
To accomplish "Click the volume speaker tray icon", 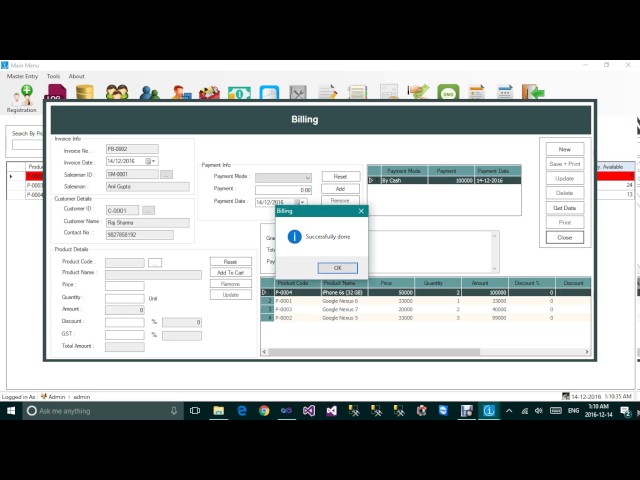I will [x=539, y=411].
